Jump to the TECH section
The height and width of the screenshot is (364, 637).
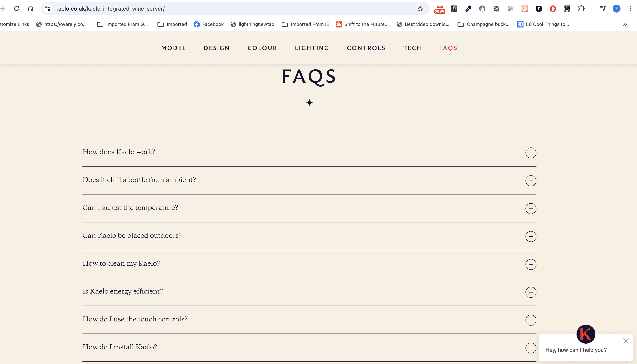[x=412, y=48]
